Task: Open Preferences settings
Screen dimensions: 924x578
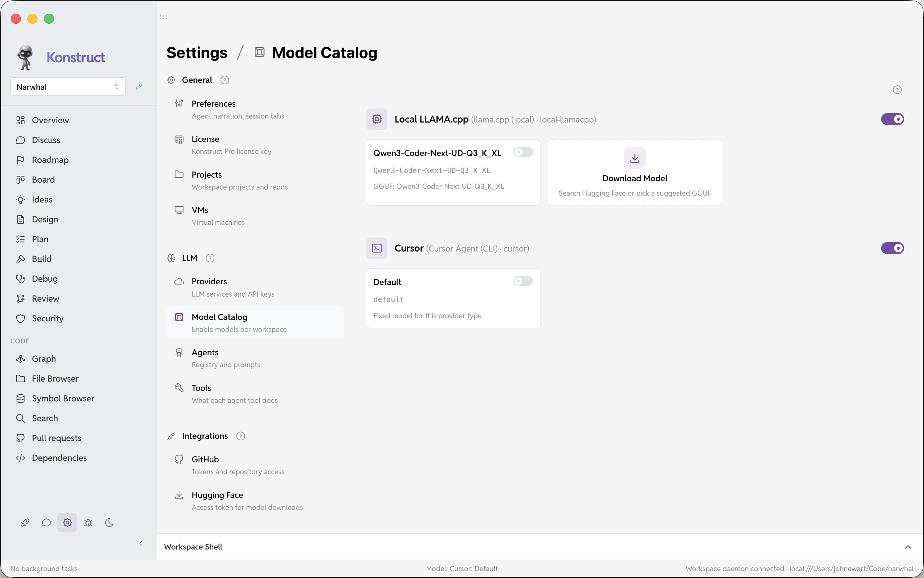Action: click(x=256, y=109)
